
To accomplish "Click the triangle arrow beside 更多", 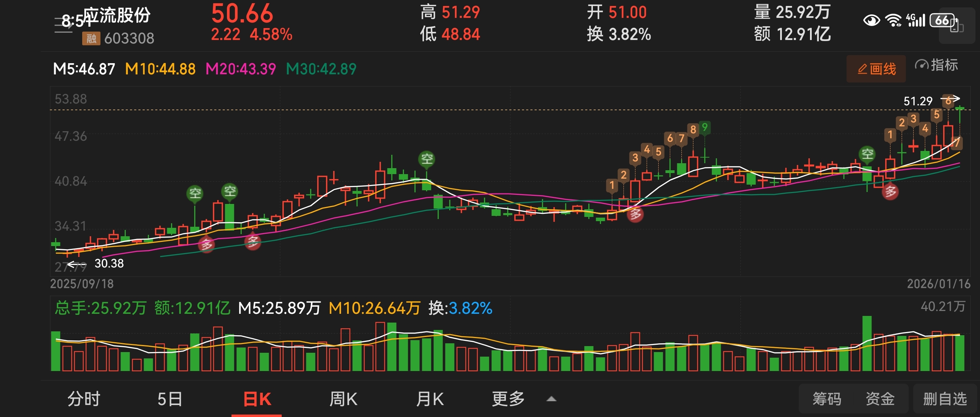I will click(551, 399).
